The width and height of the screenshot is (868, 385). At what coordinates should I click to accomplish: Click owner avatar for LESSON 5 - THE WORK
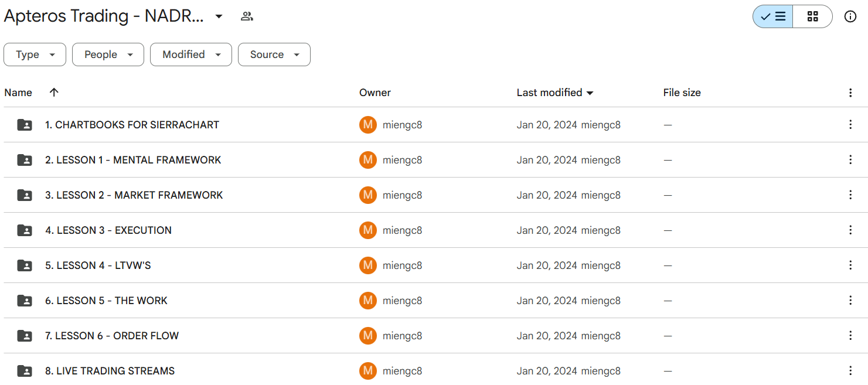(x=367, y=301)
